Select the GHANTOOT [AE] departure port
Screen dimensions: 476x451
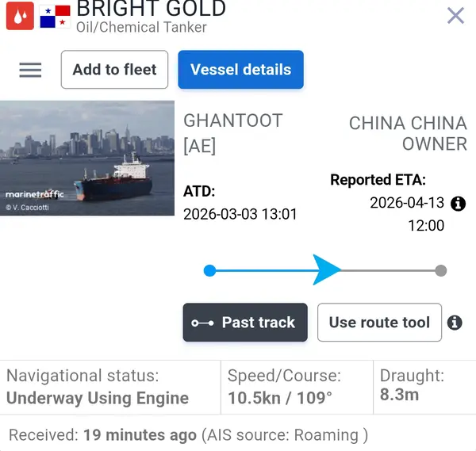(232, 132)
